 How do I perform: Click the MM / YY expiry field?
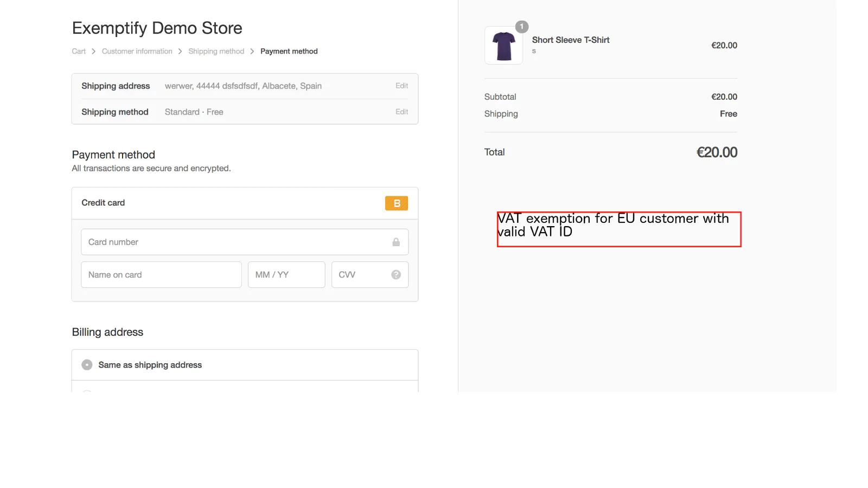(286, 275)
